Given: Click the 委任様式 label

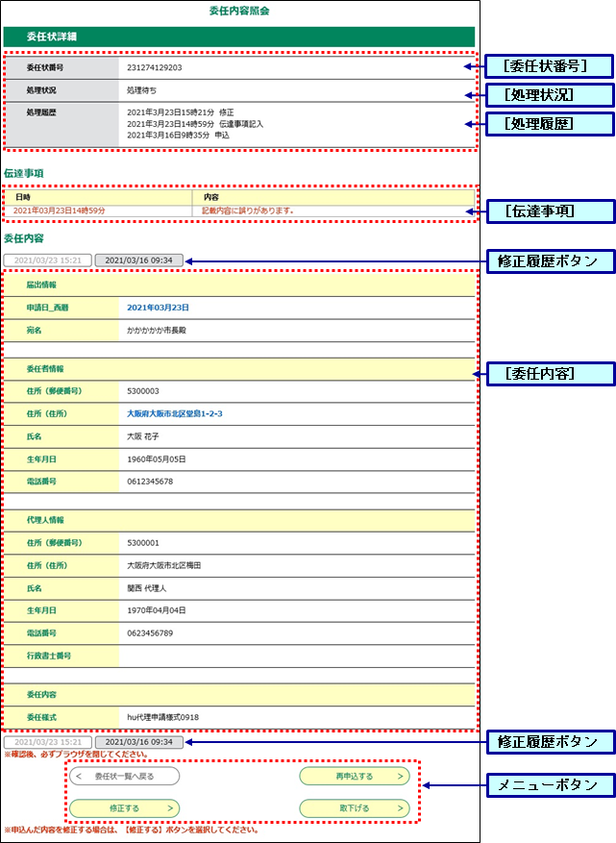Looking at the screenshot, I should [41, 717].
